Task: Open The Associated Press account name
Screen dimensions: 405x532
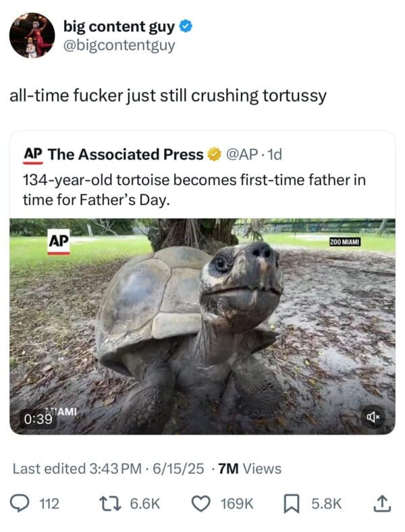Action: (126, 155)
